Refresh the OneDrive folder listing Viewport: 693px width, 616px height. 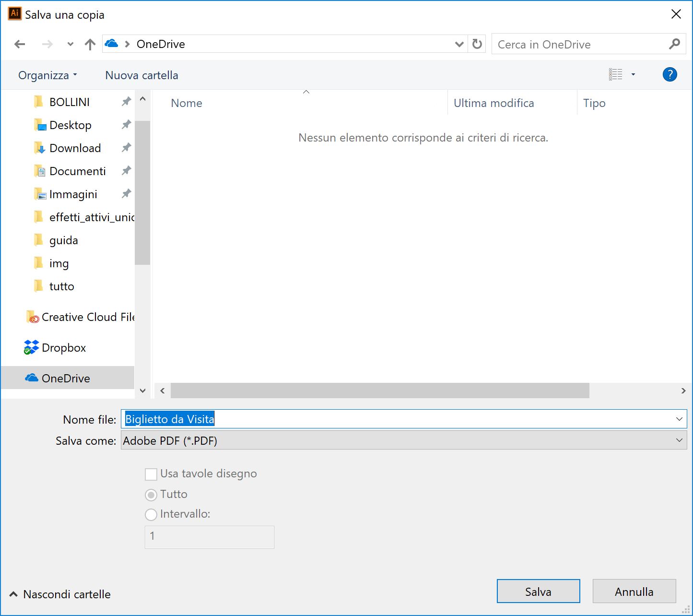tap(477, 44)
